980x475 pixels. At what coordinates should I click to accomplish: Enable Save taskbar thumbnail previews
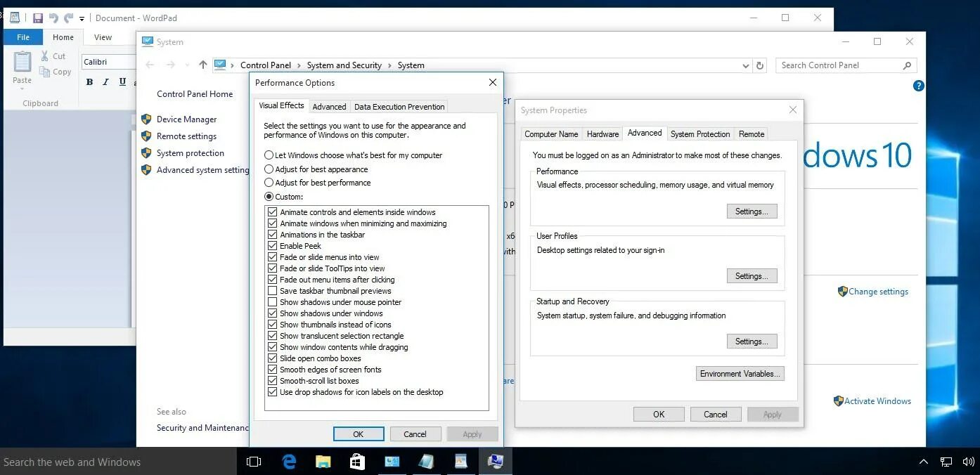tap(273, 291)
